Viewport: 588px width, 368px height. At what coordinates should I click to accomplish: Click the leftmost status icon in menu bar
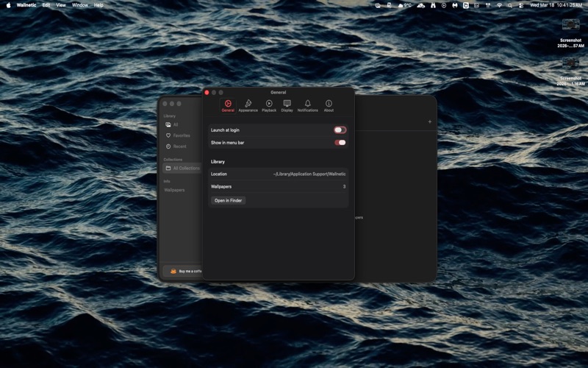click(378, 5)
